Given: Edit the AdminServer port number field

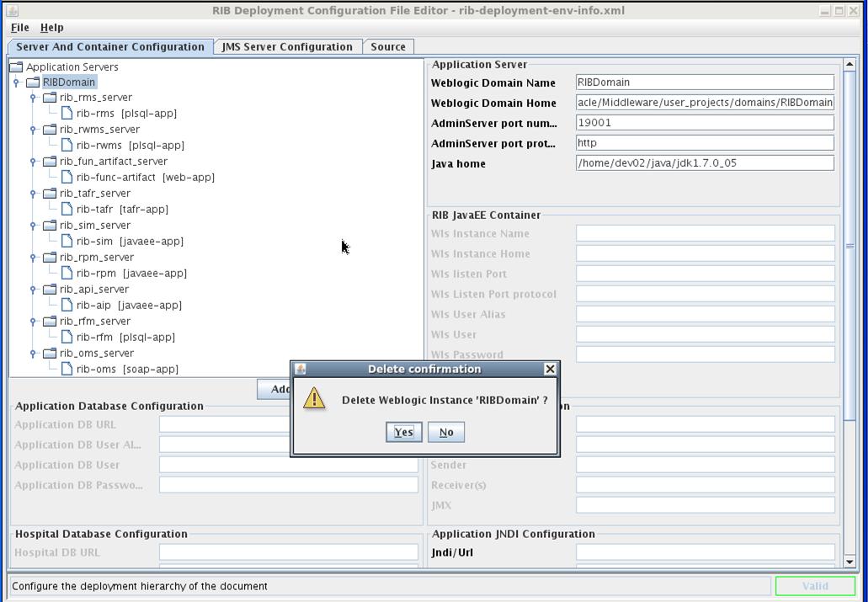Looking at the screenshot, I should pos(705,122).
